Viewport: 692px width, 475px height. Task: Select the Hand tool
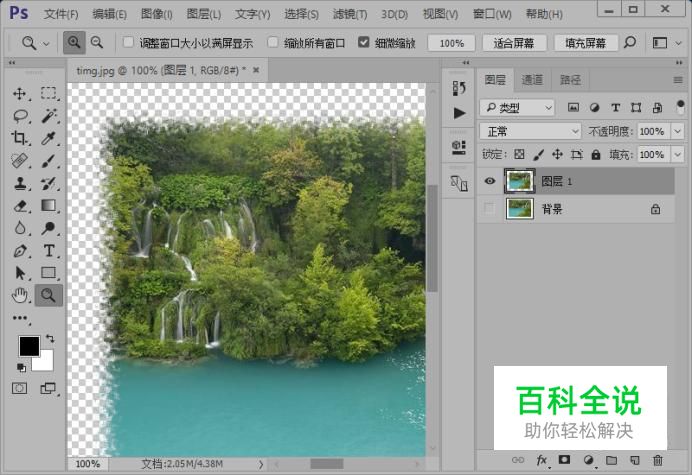point(20,295)
